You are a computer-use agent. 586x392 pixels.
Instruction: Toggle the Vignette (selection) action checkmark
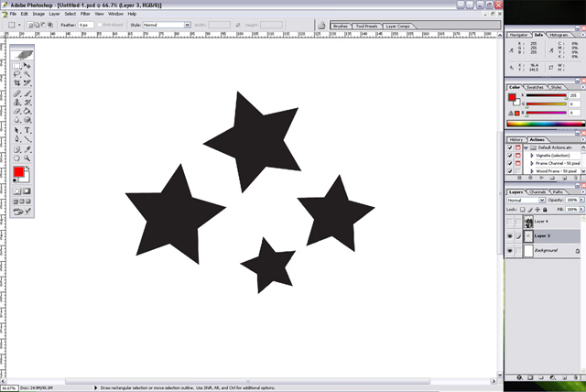[x=510, y=156]
